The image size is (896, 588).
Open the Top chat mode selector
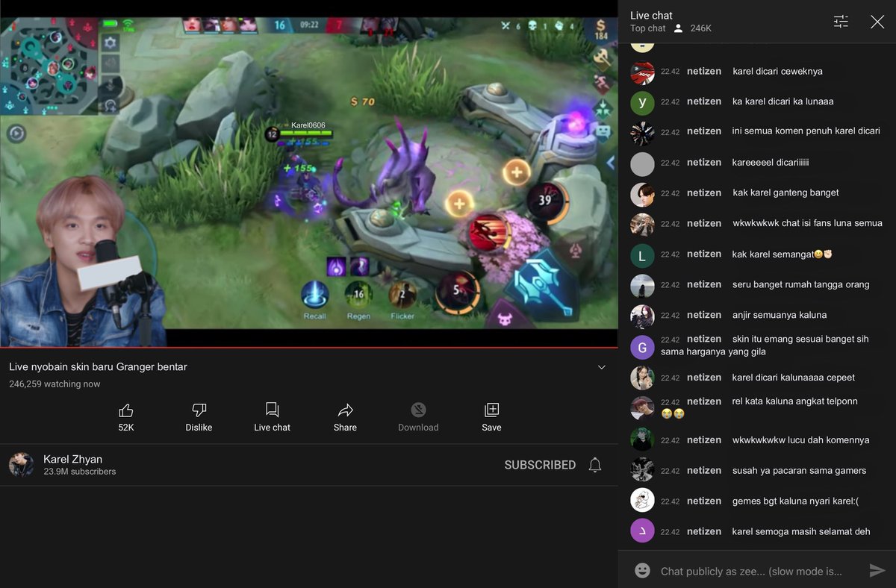pos(647,28)
